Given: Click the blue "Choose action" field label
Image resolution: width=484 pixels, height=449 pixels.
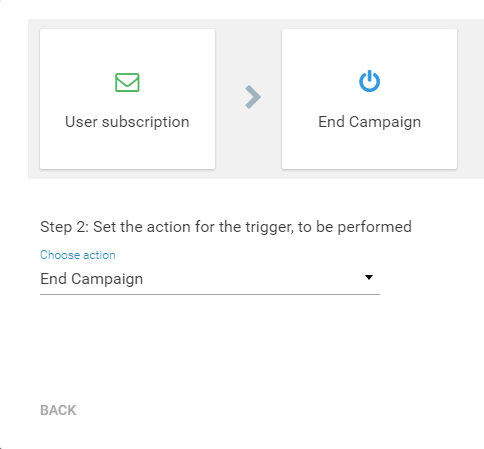Looking at the screenshot, I should coord(78,255).
